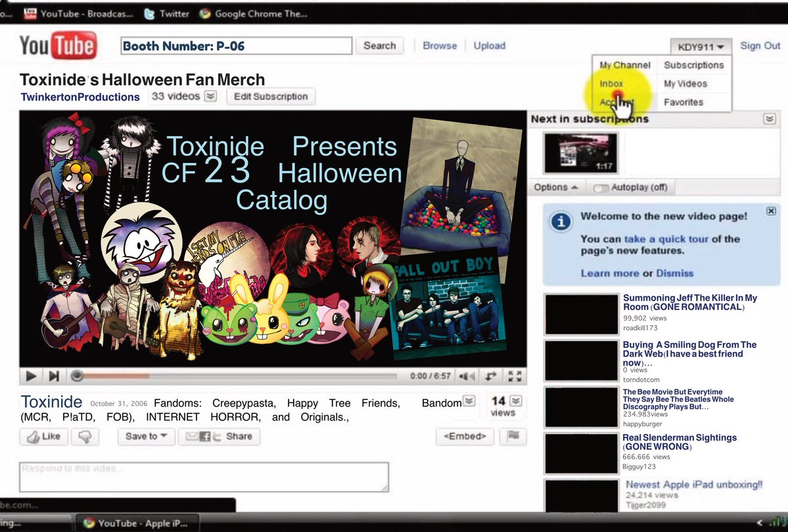Expand the 33 videos dropdown arrow
The height and width of the screenshot is (532, 788).
click(x=210, y=96)
